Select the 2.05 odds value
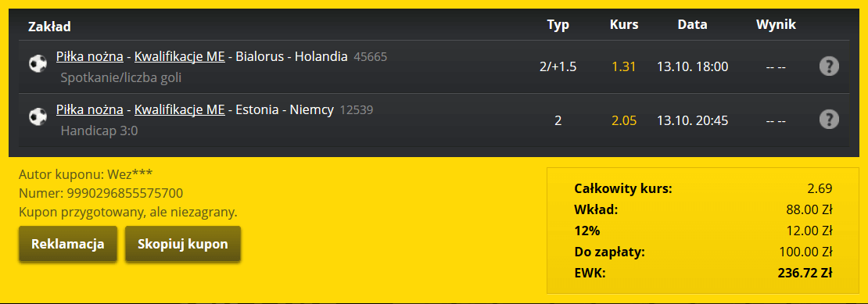The image size is (868, 304). 624,120
